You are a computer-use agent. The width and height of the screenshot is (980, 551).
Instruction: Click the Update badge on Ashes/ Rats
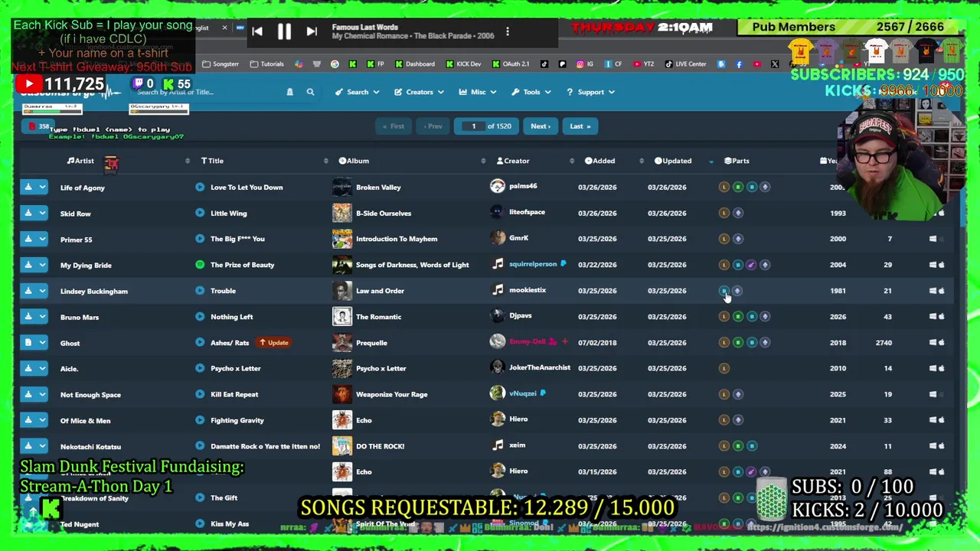coord(273,343)
